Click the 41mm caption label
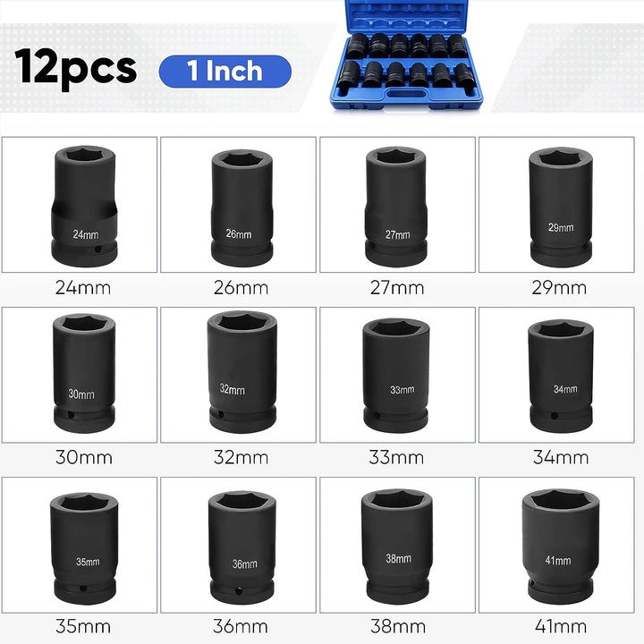 (561, 626)
